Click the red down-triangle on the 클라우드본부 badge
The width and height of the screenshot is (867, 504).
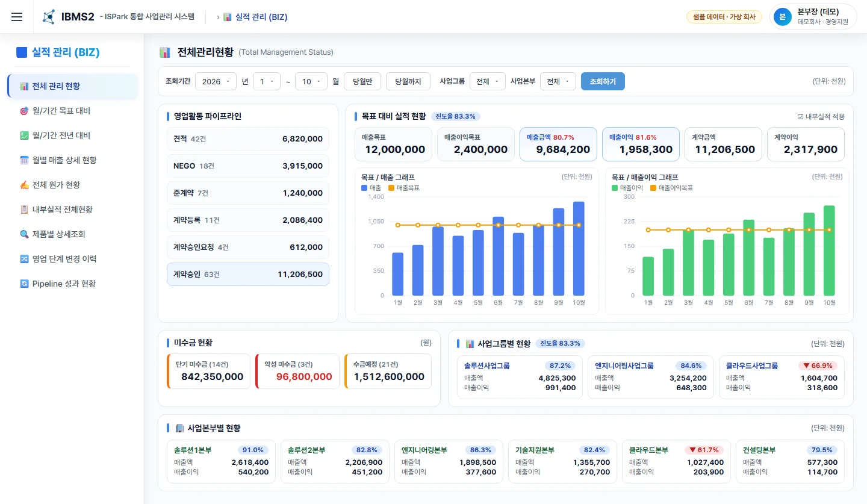coord(693,450)
